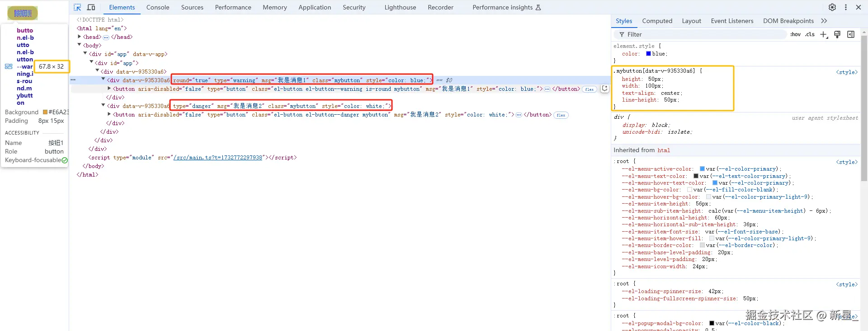Click the yellow 按钮1 button in page

[23, 13]
